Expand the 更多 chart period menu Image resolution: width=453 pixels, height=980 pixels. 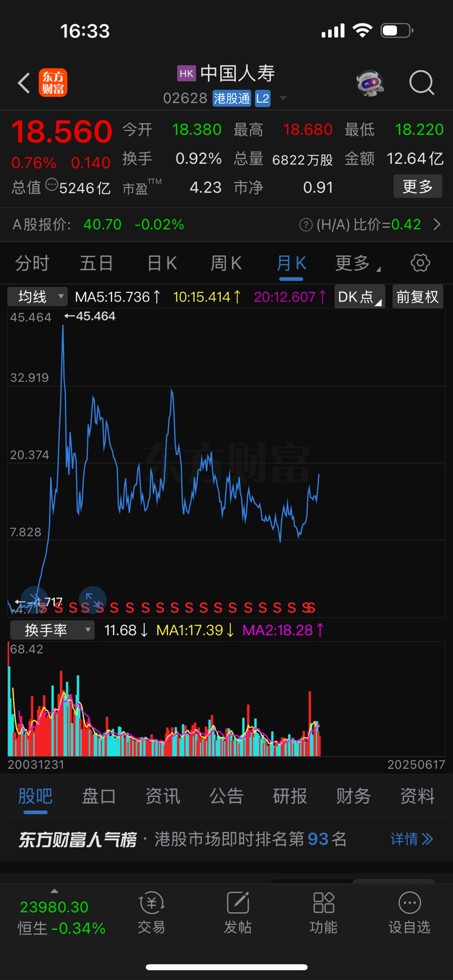358,263
